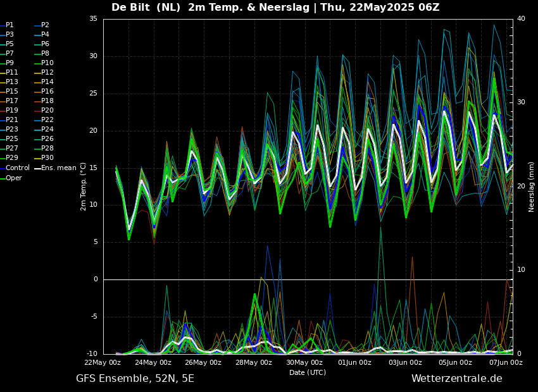Click the 01Jun 00z tick label
The height and width of the screenshot is (392, 538).
coord(354,363)
